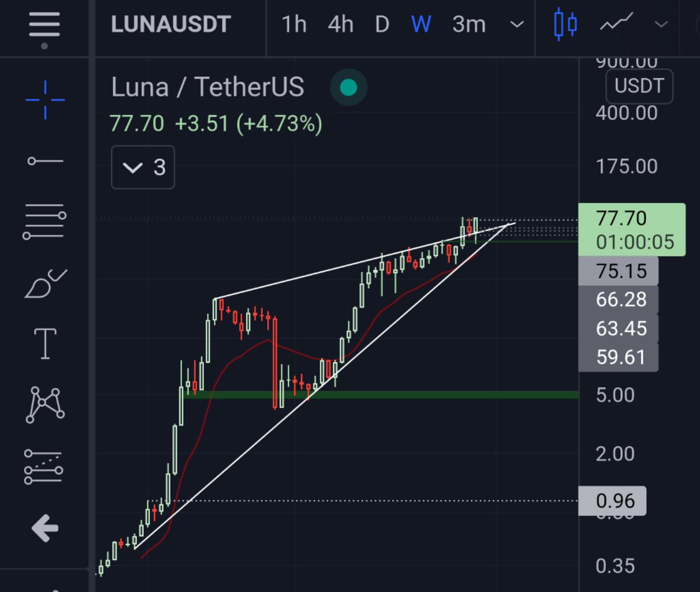
Task: Open the candlestick chart style selector
Action: click(565, 24)
